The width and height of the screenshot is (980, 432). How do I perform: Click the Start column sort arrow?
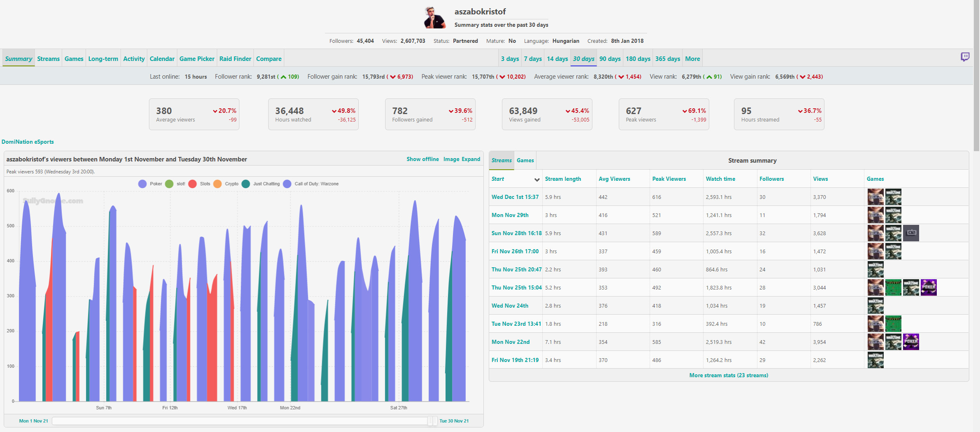pyautogui.click(x=536, y=180)
